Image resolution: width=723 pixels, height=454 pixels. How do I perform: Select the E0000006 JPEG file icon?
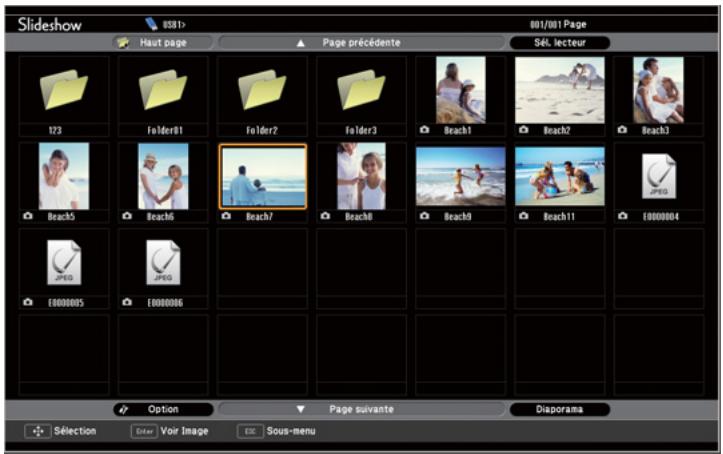click(x=163, y=262)
